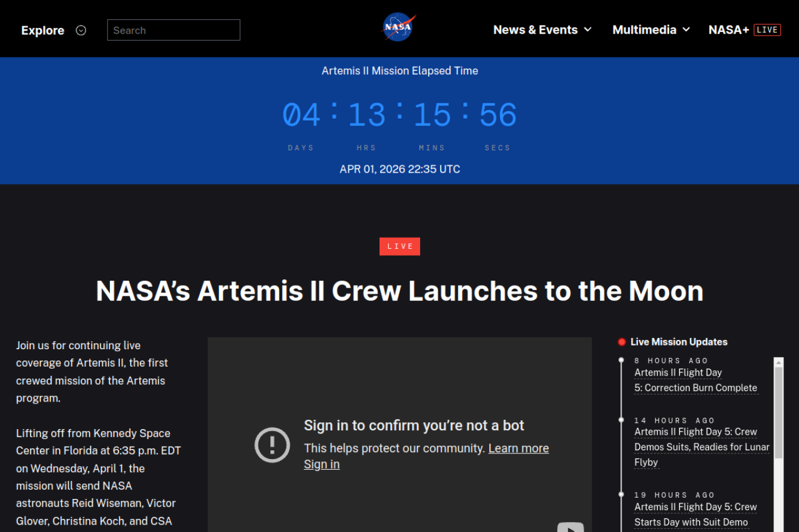Click the NASA meatball logo
799x532 pixels.
(399, 28)
